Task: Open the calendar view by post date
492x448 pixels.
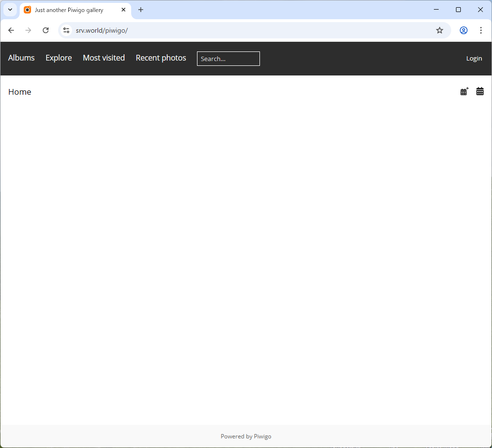Action: point(464,91)
